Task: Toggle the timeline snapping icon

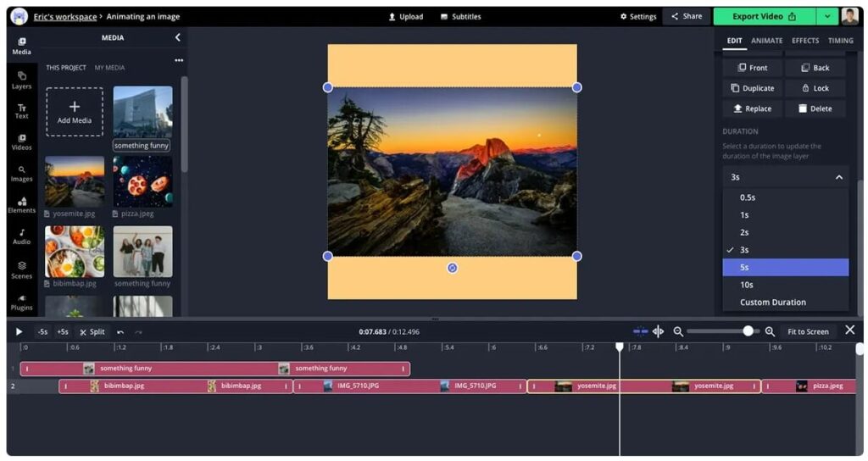Action: point(640,331)
